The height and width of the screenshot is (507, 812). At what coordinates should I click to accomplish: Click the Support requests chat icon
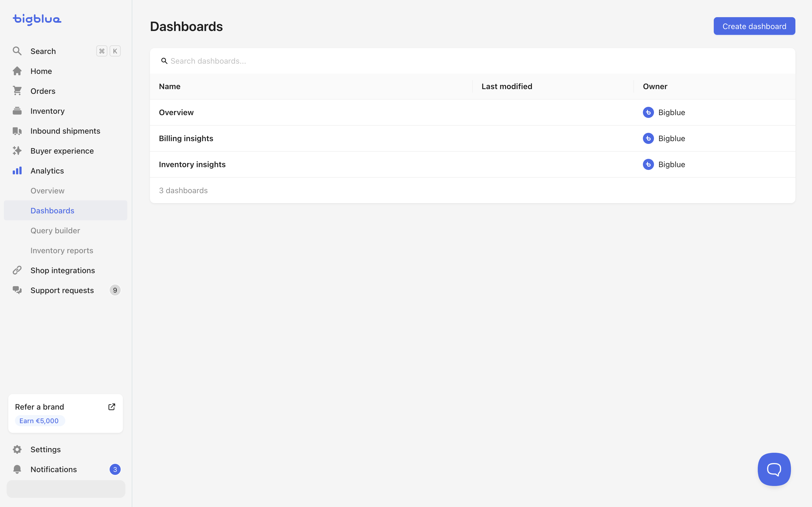point(17,290)
